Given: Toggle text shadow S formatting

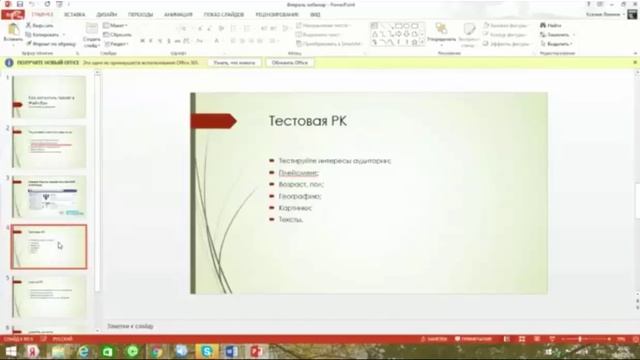Looking at the screenshot, I should (169, 41).
